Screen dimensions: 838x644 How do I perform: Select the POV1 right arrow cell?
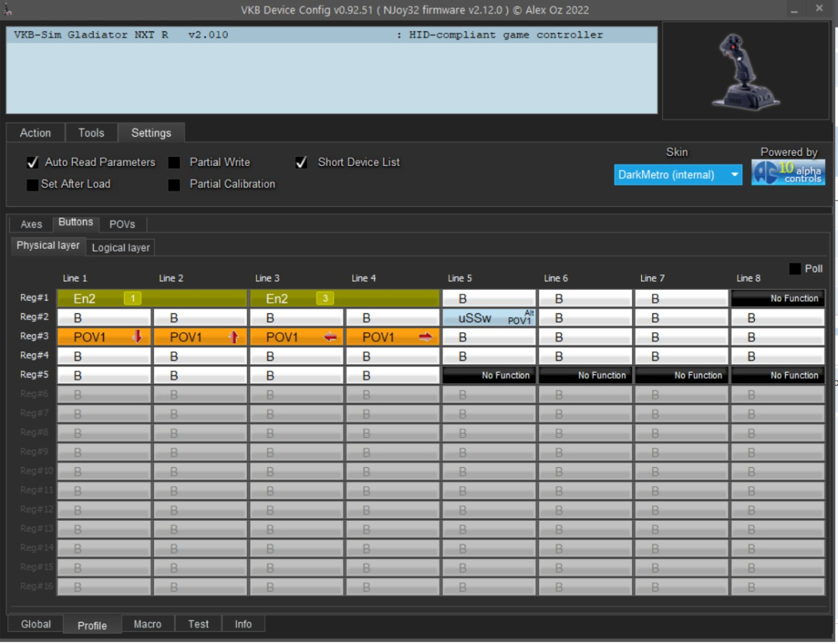tap(393, 337)
